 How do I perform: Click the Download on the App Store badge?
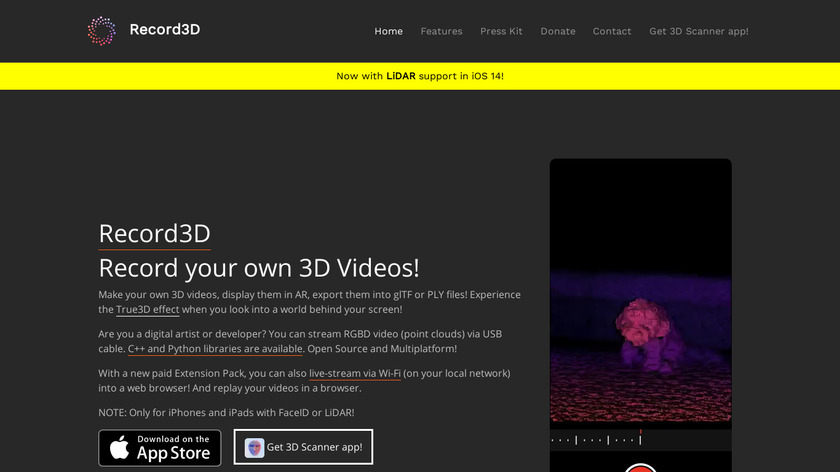pyautogui.click(x=160, y=448)
